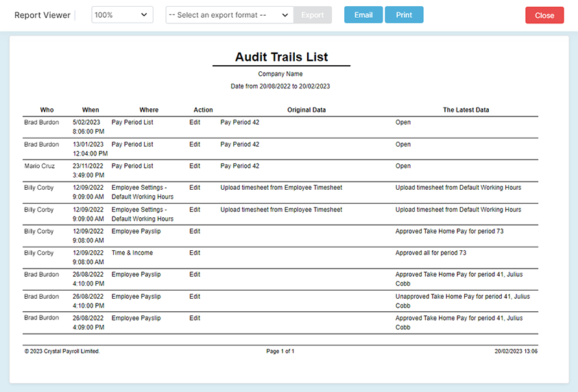Open the 100% zoom level dropdown
The image size is (578, 392).
(122, 15)
